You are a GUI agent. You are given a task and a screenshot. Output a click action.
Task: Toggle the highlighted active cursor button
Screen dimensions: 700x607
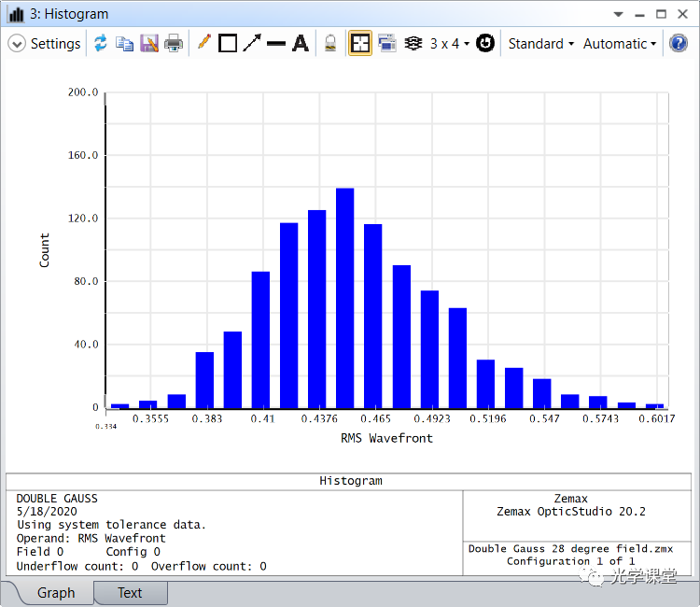pyautogui.click(x=360, y=44)
